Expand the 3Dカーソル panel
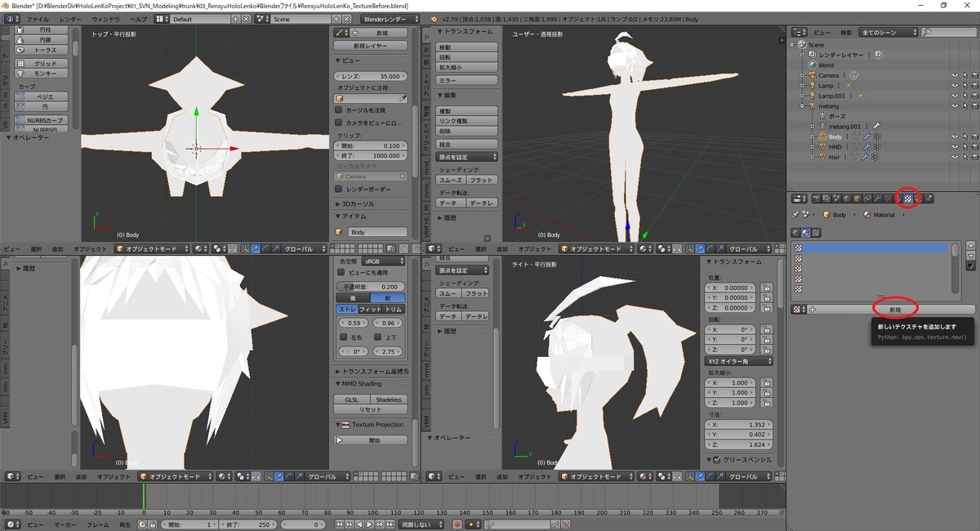 point(356,203)
